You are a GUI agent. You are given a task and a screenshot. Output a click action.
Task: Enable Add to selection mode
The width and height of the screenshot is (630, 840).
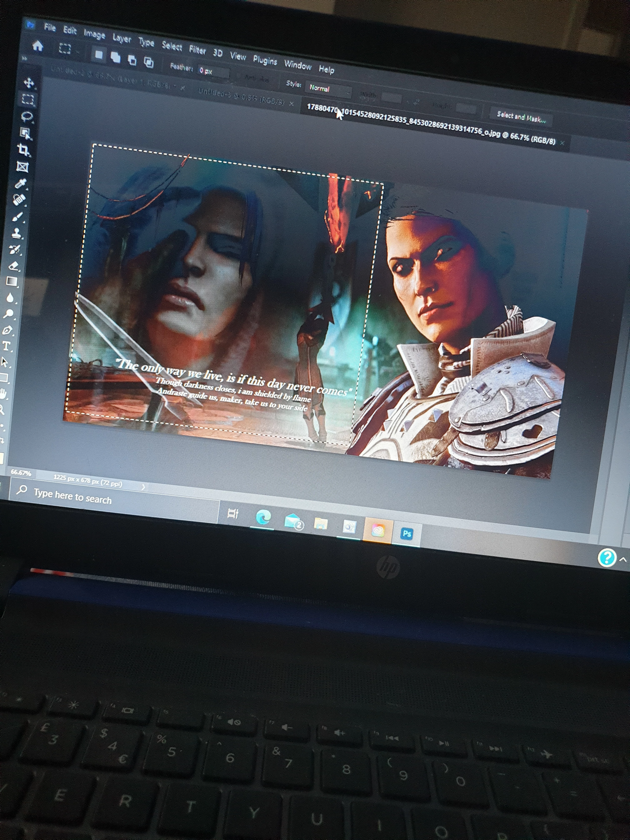coord(115,57)
